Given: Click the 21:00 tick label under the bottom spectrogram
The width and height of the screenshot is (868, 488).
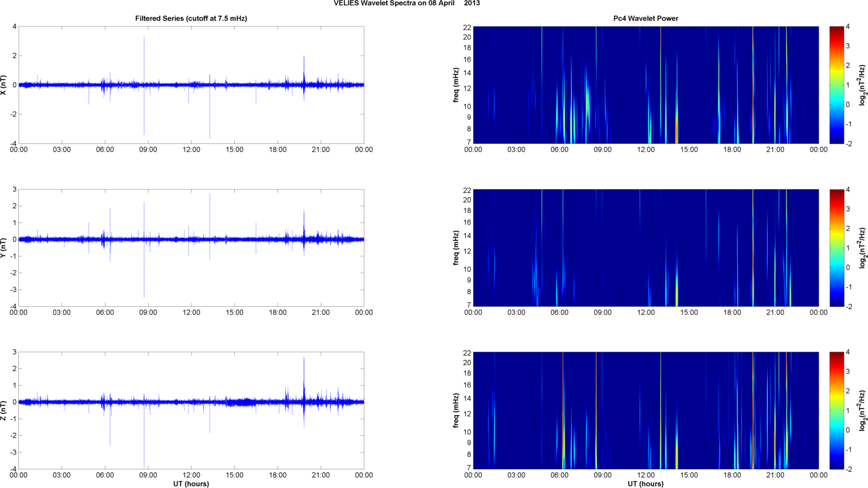Looking at the screenshot, I should (x=775, y=475).
